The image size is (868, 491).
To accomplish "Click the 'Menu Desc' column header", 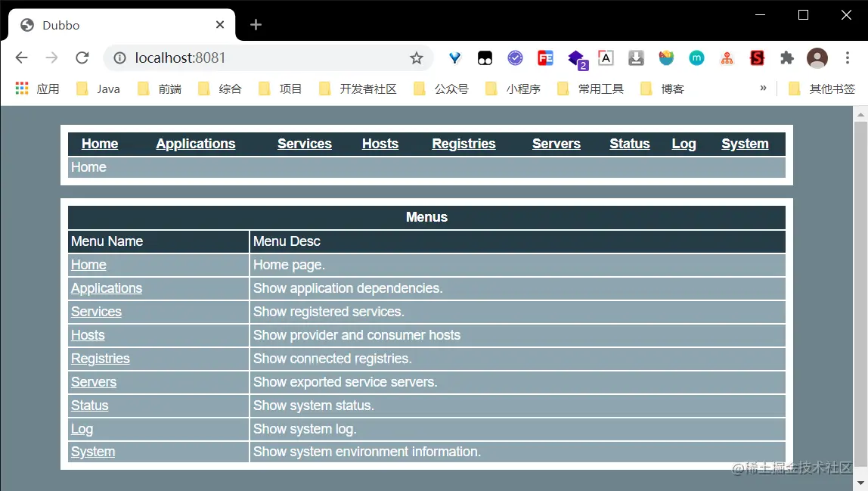I will click(518, 241).
